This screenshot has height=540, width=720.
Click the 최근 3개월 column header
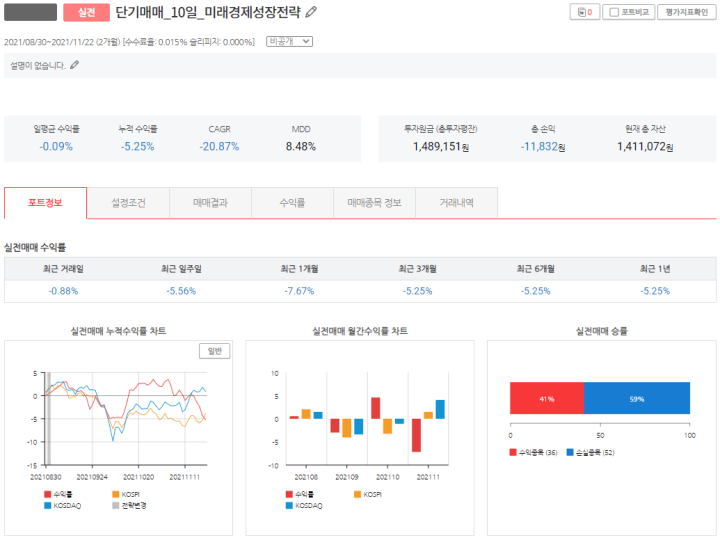tap(417, 269)
